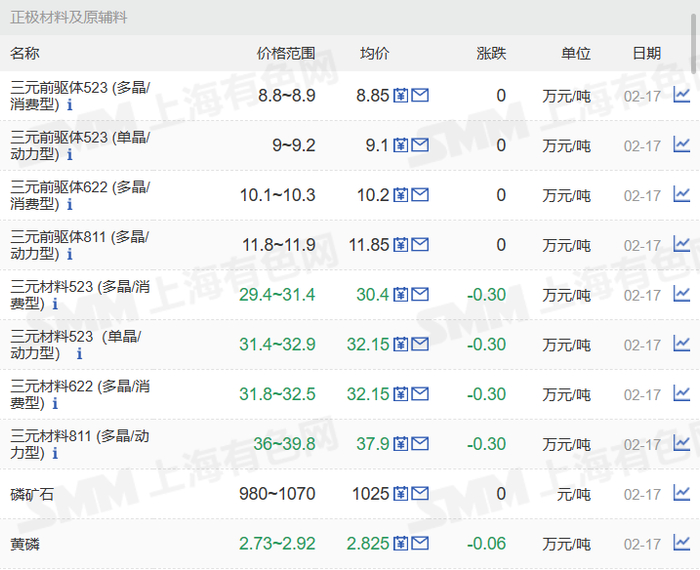Image resolution: width=700 pixels, height=570 pixels.
Task: Open price calendar icon next to 1025
Action: tap(400, 493)
